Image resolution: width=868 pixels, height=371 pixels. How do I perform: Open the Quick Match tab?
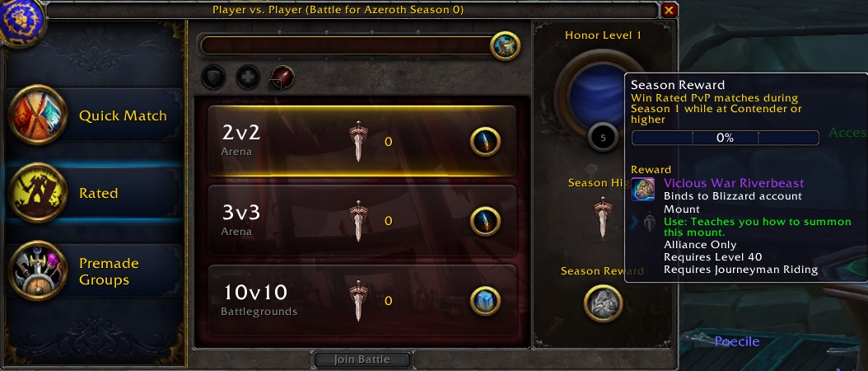click(x=94, y=115)
